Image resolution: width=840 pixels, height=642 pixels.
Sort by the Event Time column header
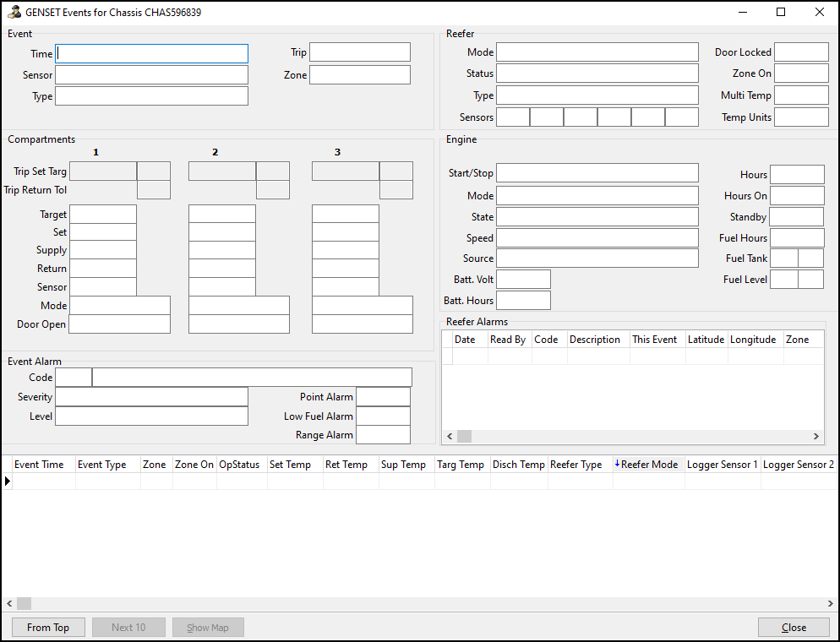41,465
